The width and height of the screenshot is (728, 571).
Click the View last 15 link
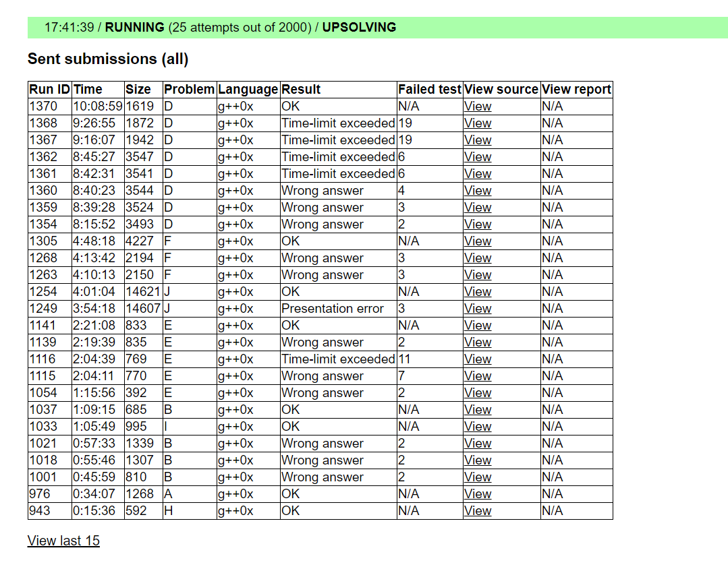click(x=63, y=541)
